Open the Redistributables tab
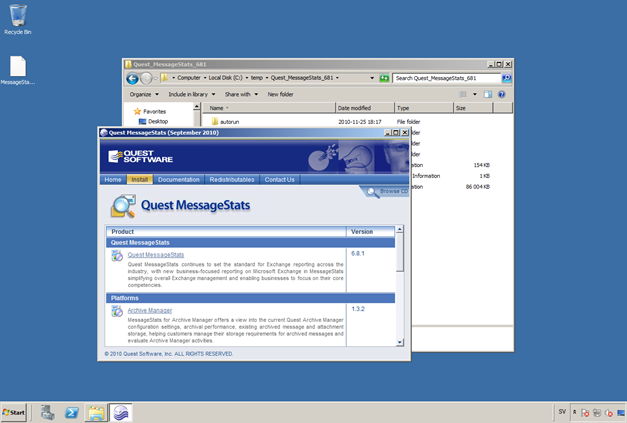 point(232,180)
